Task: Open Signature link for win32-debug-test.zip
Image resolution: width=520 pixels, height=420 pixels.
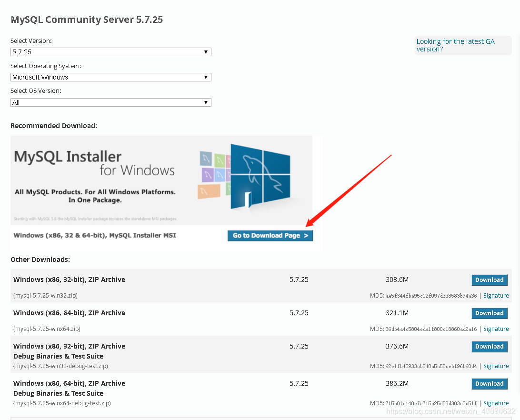Action: click(x=496, y=366)
